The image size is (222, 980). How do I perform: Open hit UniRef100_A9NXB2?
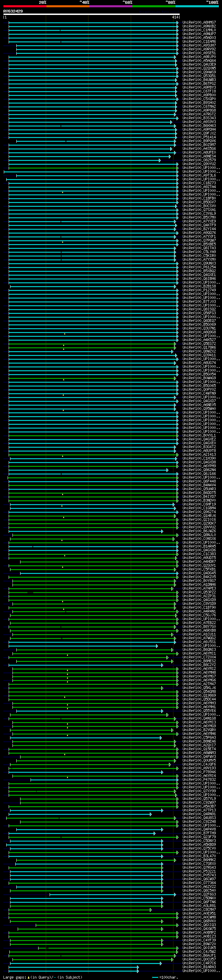(199, 26)
